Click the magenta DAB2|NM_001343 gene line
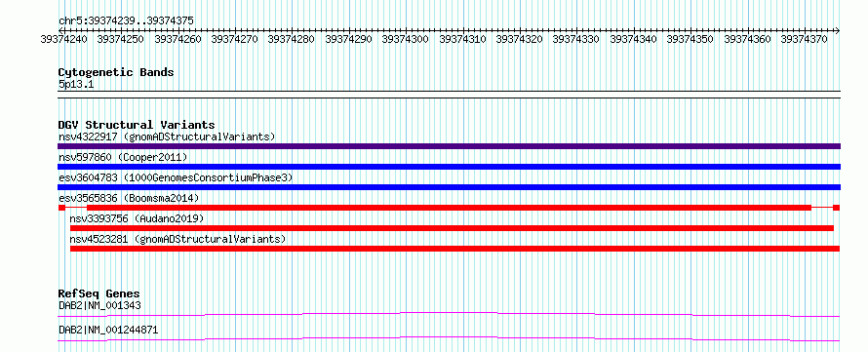The height and width of the screenshot is (352, 868). (x=449, y=314)
